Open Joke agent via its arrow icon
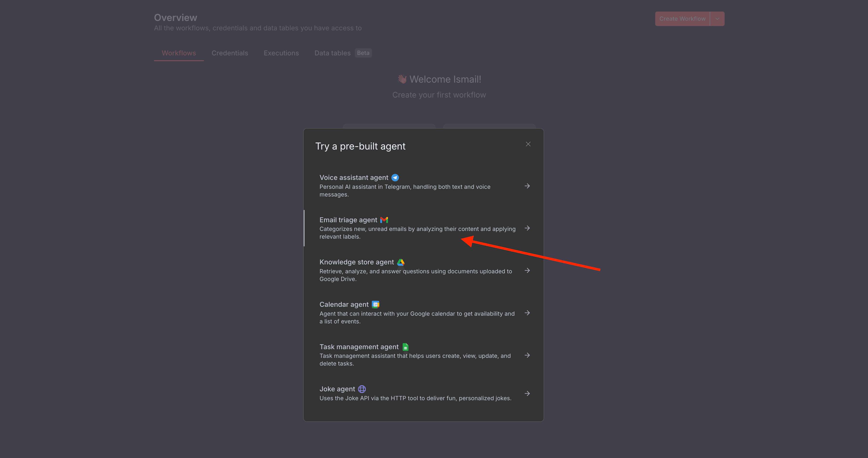This screenshot has height=458, width=868. 527,393
